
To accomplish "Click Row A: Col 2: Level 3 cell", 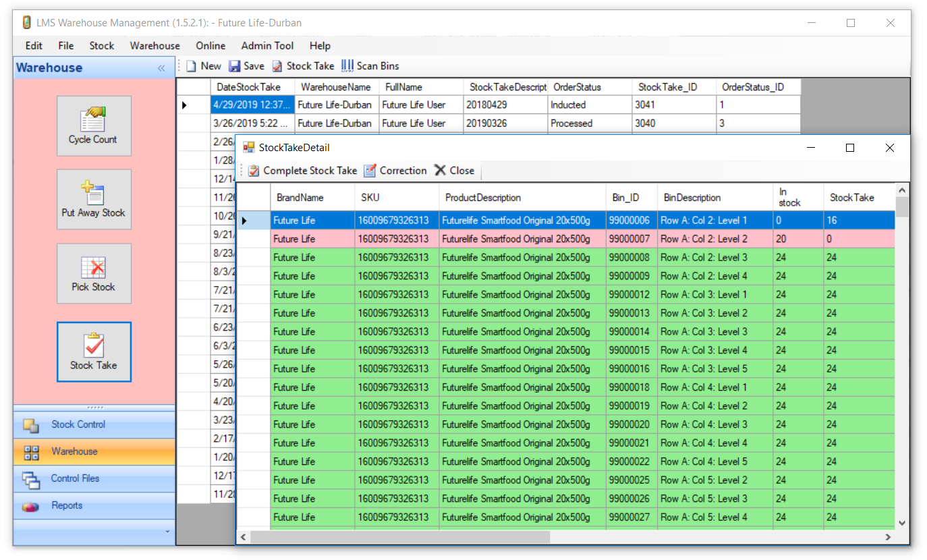I will (x=715, y=258).
